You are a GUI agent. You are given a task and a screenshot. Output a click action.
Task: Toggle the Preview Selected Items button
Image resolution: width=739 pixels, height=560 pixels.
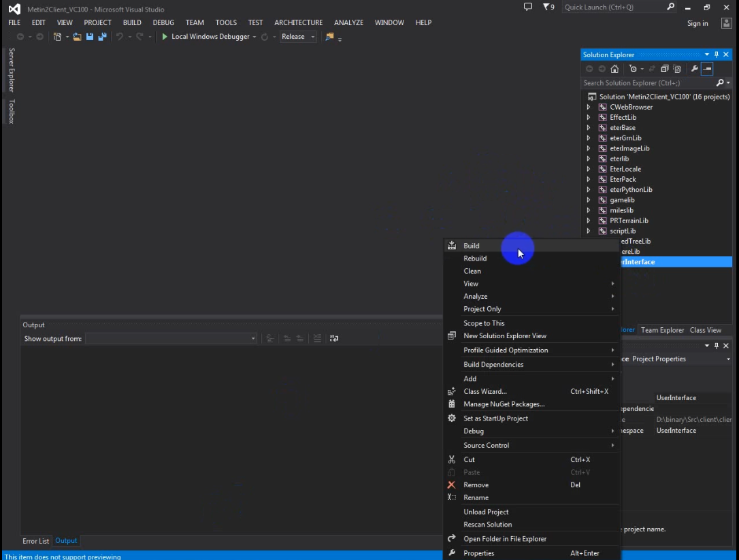pyautogui.click(x=707, y=69)
